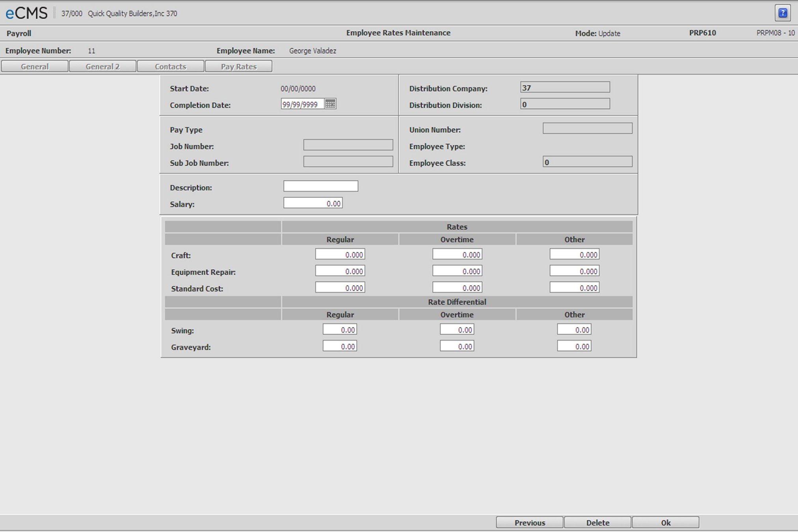
Task: Switch to the General 2 tab
Action: (x=102, y=66)
